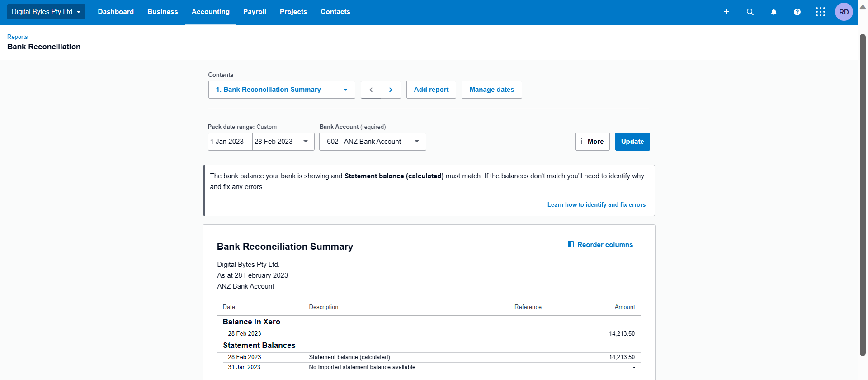Click the start date field 1 Jan 2023
Image resolution: width=868 pixels, height=380 pixels.
pyautogui.click(x=230, y=142)
